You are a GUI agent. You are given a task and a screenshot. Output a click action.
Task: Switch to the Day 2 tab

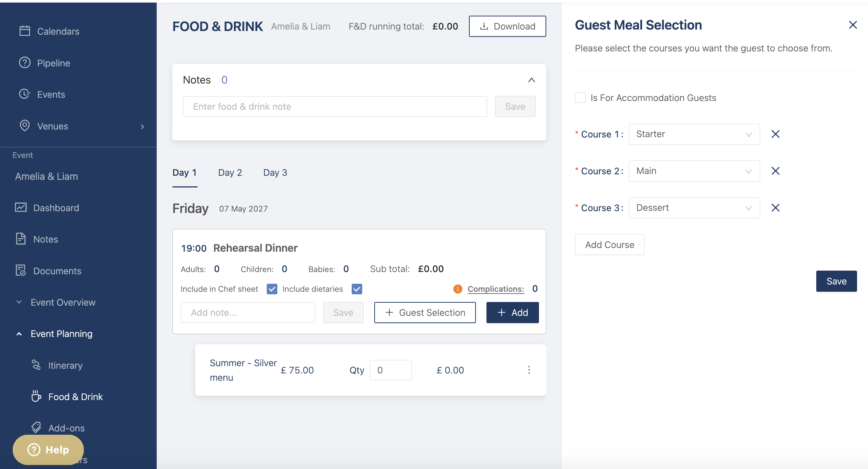pos(230,173)
